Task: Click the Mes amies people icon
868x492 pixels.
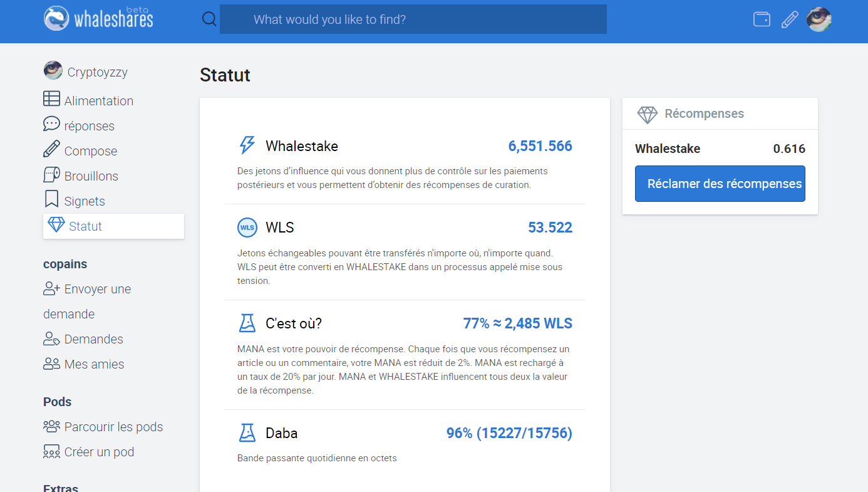Action: coord(51,364)
